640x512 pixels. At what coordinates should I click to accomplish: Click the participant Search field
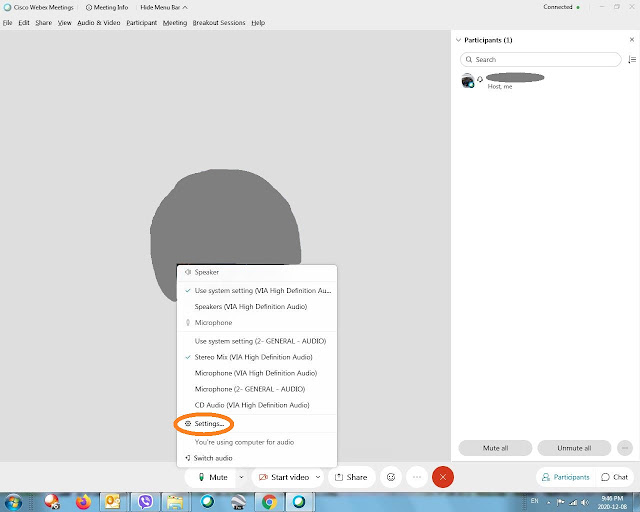[540, 60]
